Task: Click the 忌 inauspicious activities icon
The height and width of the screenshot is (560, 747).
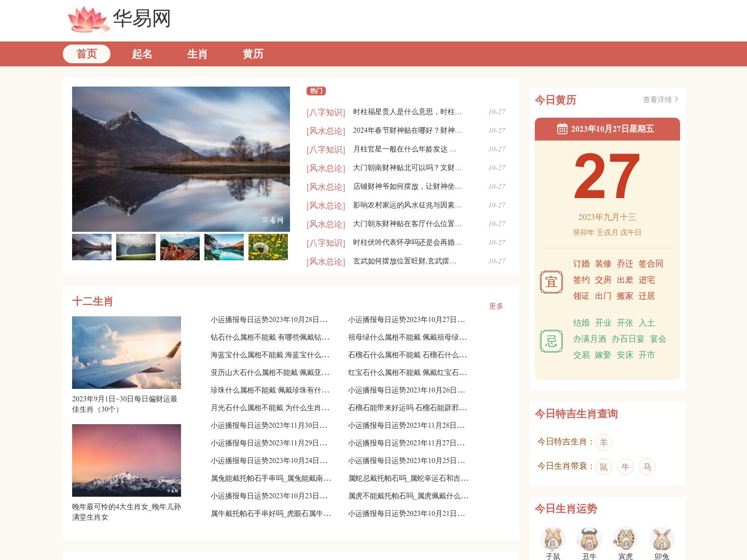Action: (551, 341)
